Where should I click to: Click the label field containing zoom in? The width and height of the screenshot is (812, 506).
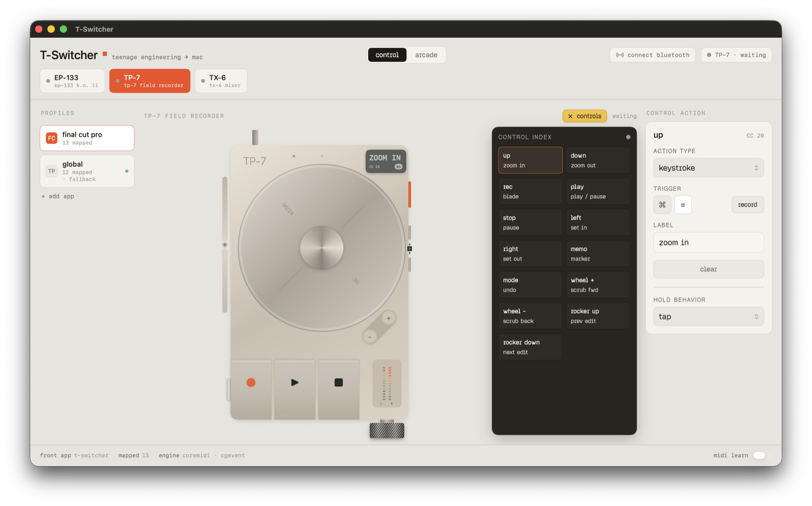coord(708,242)
